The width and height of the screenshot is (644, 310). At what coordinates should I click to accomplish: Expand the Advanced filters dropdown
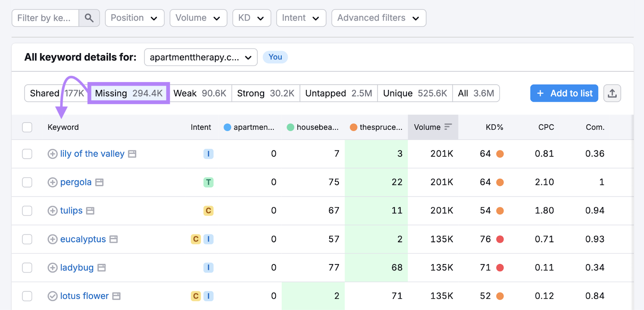click(x=378, y=18)
